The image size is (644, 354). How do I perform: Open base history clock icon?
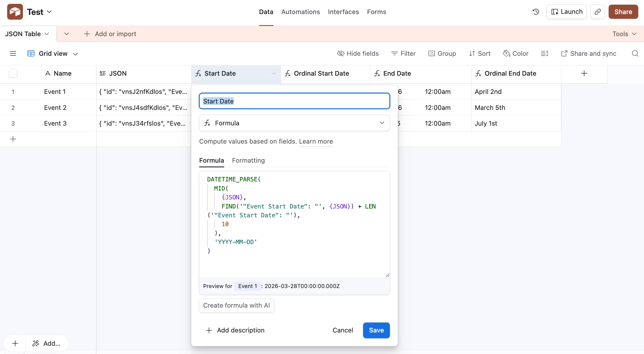coord(536,12)
